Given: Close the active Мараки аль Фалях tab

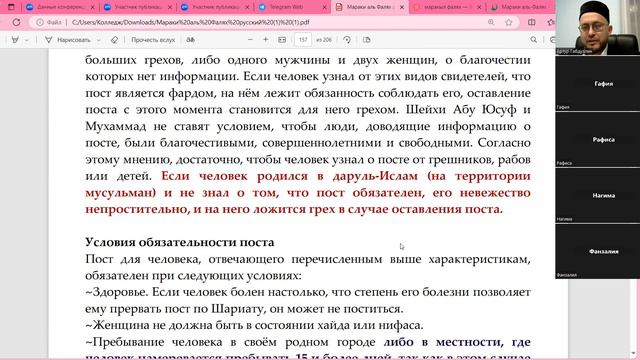Looking at the screenshot, I should 402,7.
